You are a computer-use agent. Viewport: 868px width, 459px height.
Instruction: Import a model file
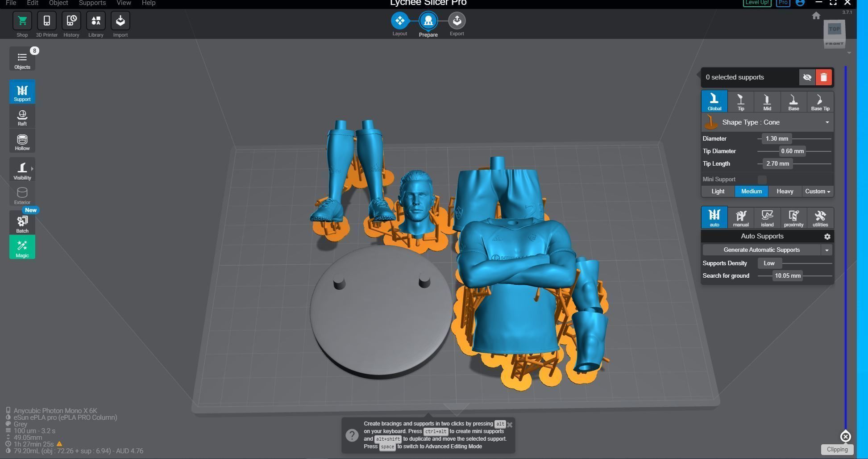pos(120,21)
